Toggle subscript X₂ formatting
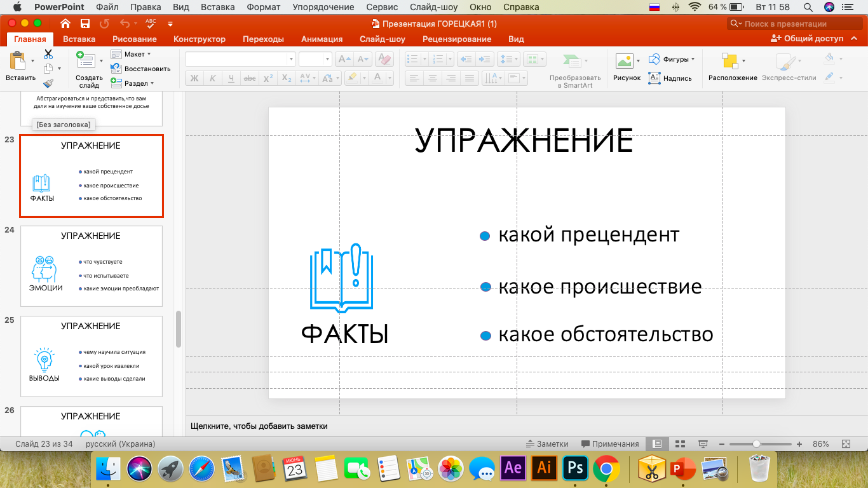 point(287,79)
